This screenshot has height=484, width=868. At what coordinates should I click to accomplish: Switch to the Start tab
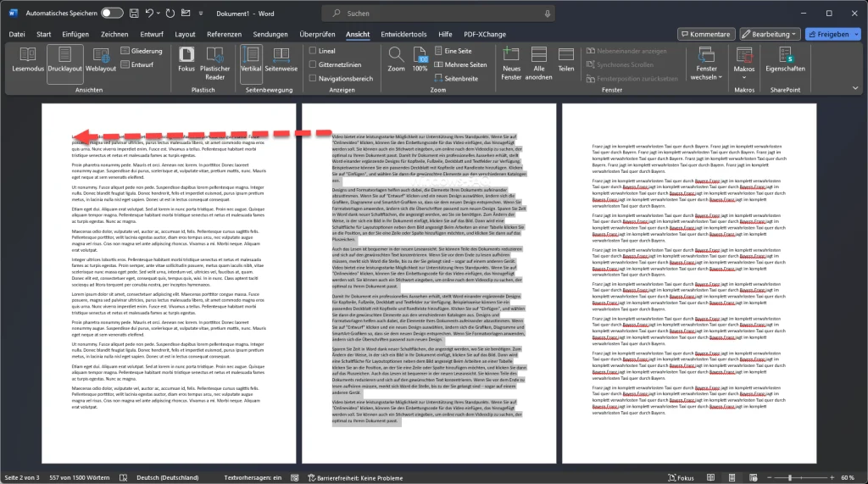click(x=44, y=35)
